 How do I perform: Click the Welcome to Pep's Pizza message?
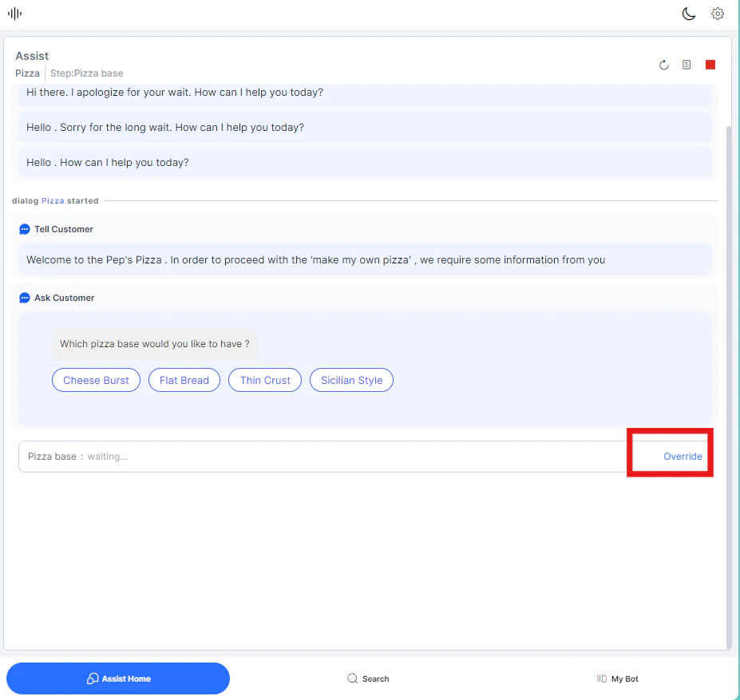click(365, 259)
